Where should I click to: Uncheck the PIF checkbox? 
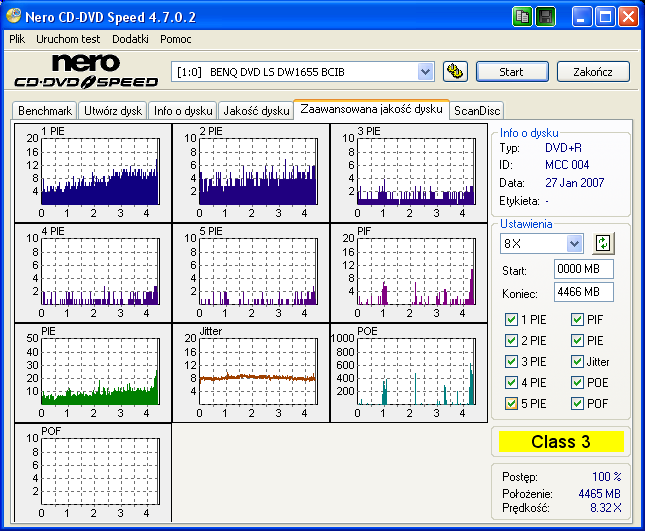[577, 320]
